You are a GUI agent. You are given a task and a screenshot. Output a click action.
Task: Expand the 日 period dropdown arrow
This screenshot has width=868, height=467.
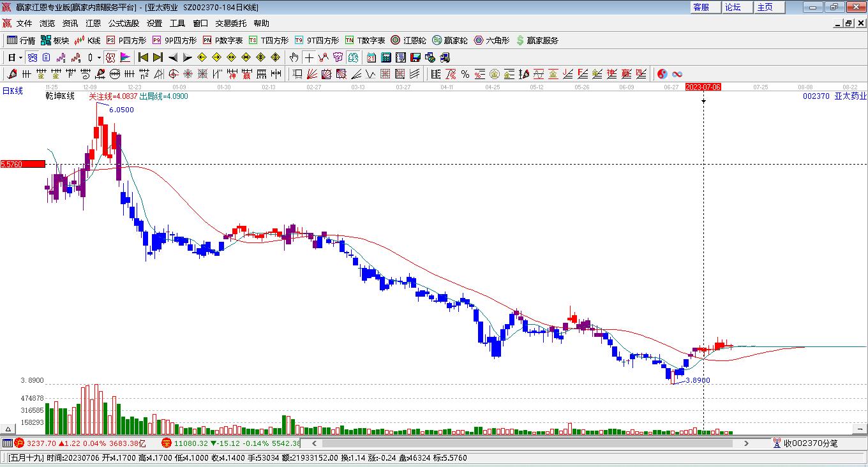21,57
